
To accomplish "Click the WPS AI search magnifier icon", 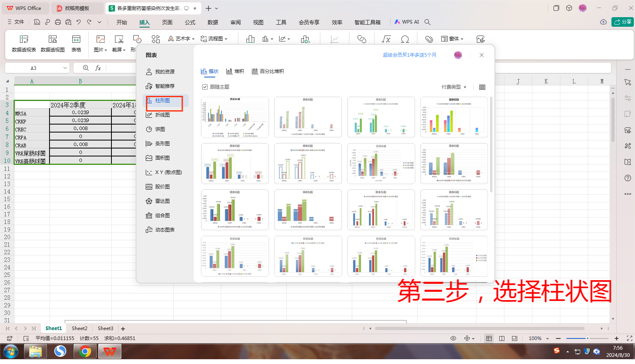I will [427, 22].
